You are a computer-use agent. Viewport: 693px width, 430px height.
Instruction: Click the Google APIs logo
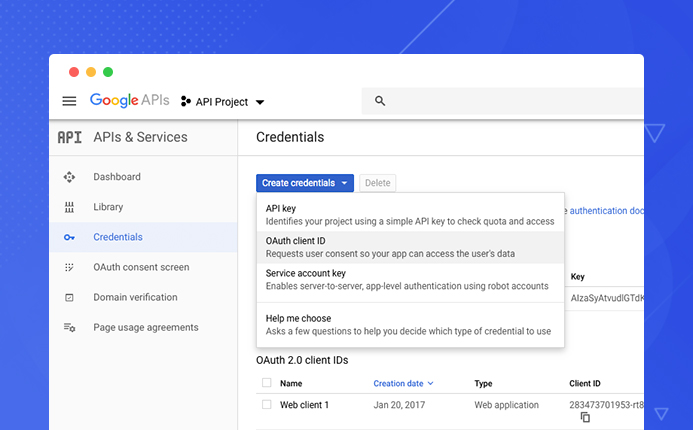pyautogui.click(x=129, y=100)
